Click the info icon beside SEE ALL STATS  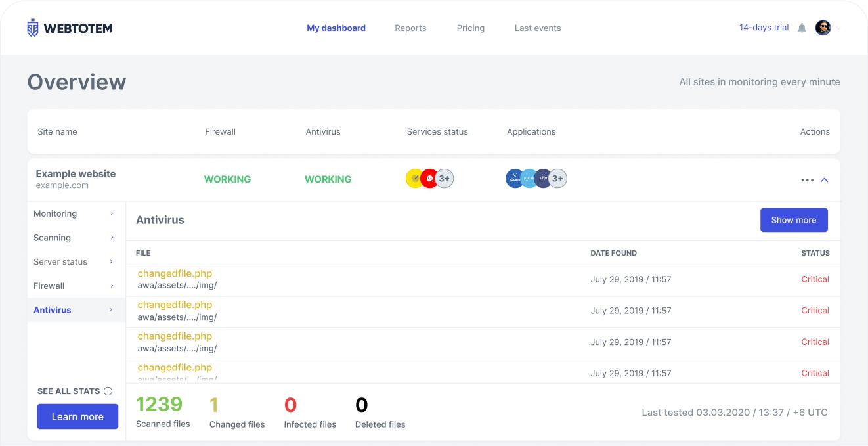[108, 391]
